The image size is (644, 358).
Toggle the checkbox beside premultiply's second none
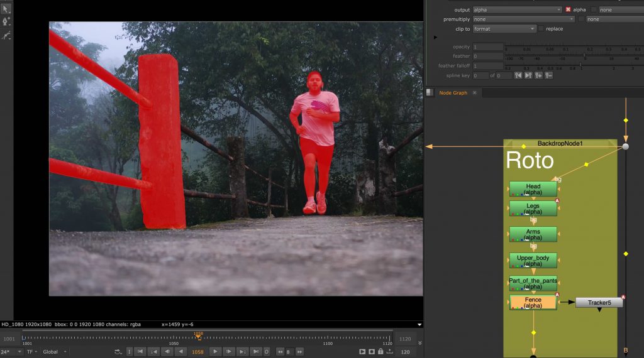(x=580, y=19)
